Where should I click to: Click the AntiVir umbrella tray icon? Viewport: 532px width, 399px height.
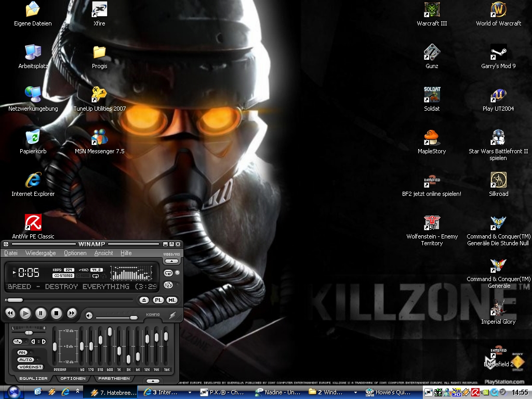(x=475, y=393)
